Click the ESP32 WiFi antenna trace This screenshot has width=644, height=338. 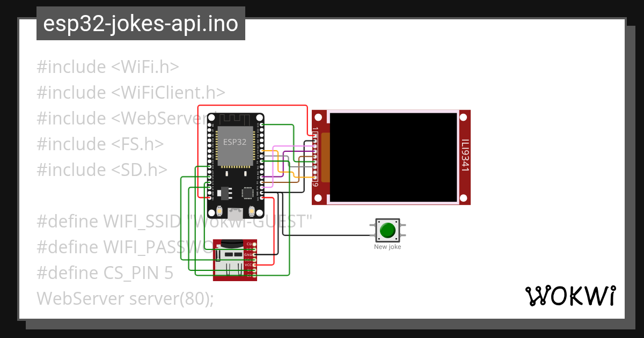[x=235, y=119]
